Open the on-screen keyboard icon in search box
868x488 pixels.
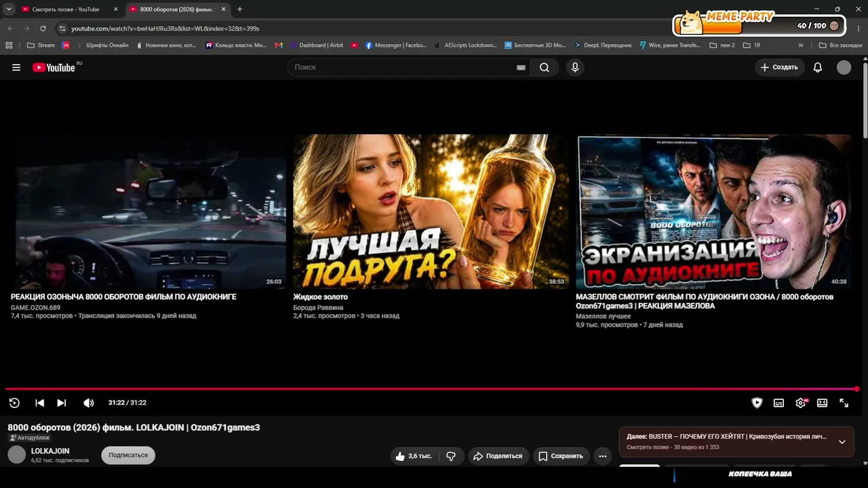point(521,67)
